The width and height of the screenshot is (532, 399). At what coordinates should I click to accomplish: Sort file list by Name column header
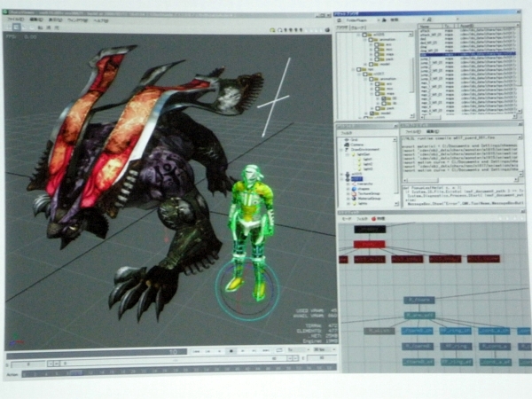pyautogui.click(x=431, y=26)
